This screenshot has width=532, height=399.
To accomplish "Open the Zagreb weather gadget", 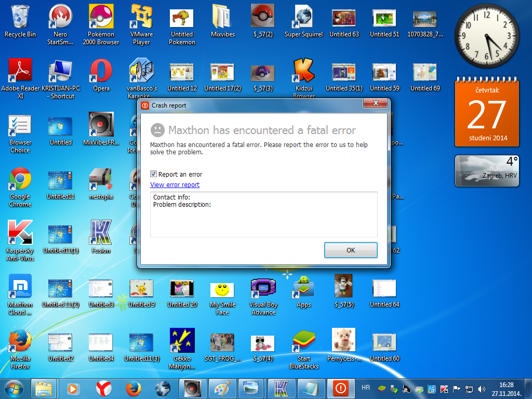I will [x=487, y=171].
